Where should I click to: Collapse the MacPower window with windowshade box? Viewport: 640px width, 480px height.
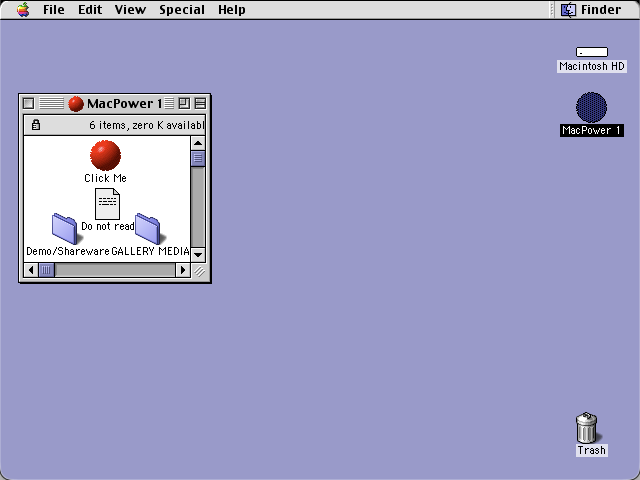(200, 103)
